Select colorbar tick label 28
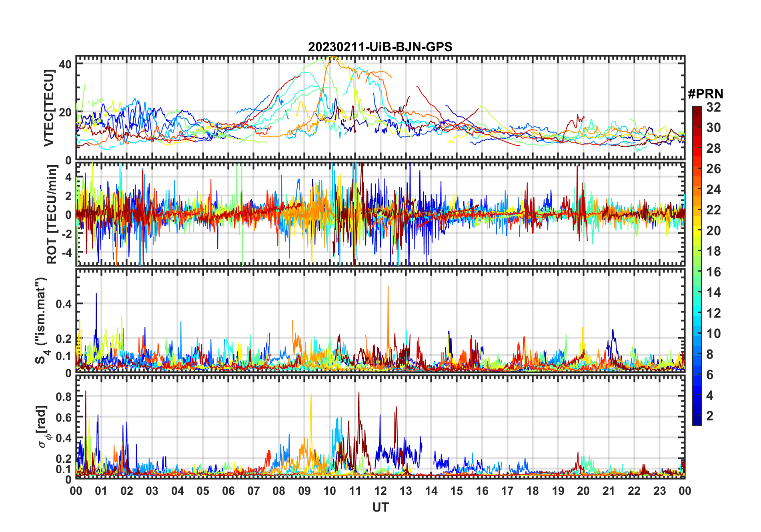 click(713, 148)
